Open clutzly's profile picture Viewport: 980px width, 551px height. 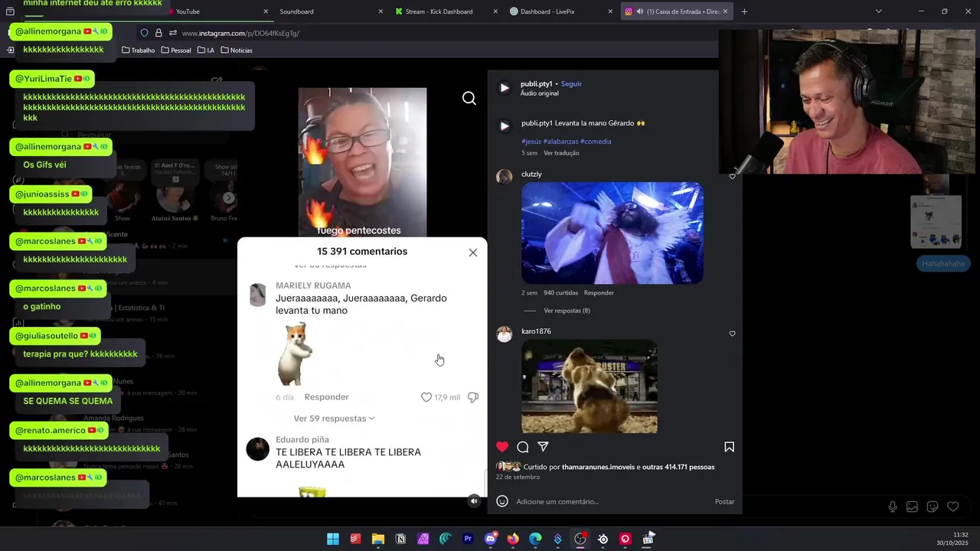tap(504, 177)
